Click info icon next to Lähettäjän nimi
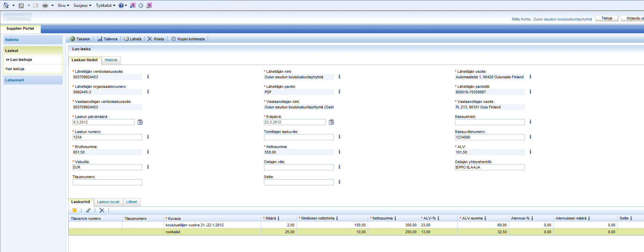Viewport: 644px width, 252px height. (x=339, y=77)
